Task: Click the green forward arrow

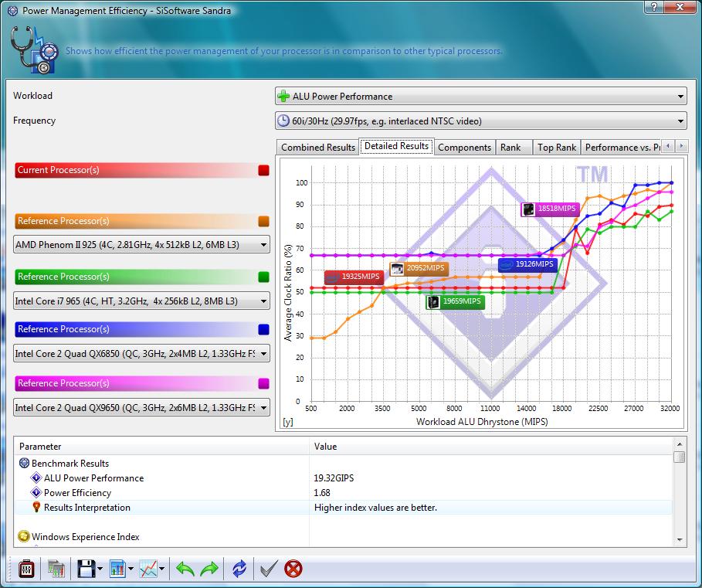Action: tap(209, 569)
